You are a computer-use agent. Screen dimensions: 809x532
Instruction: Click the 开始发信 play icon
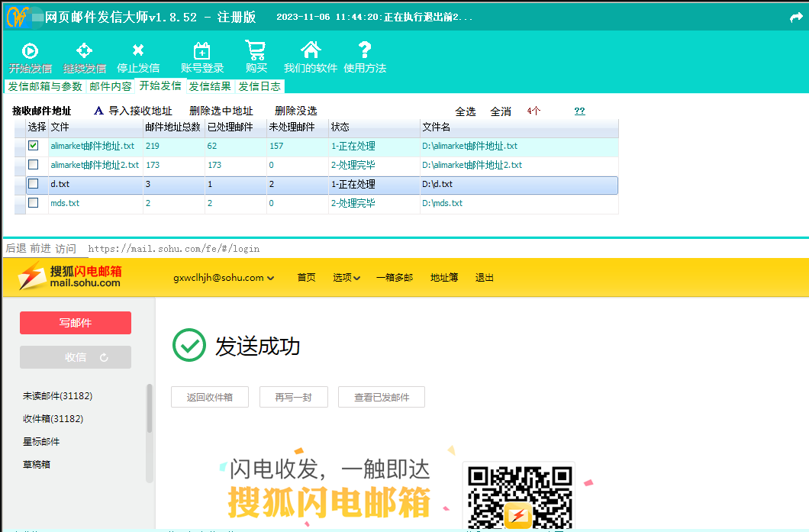coord(30,50)
